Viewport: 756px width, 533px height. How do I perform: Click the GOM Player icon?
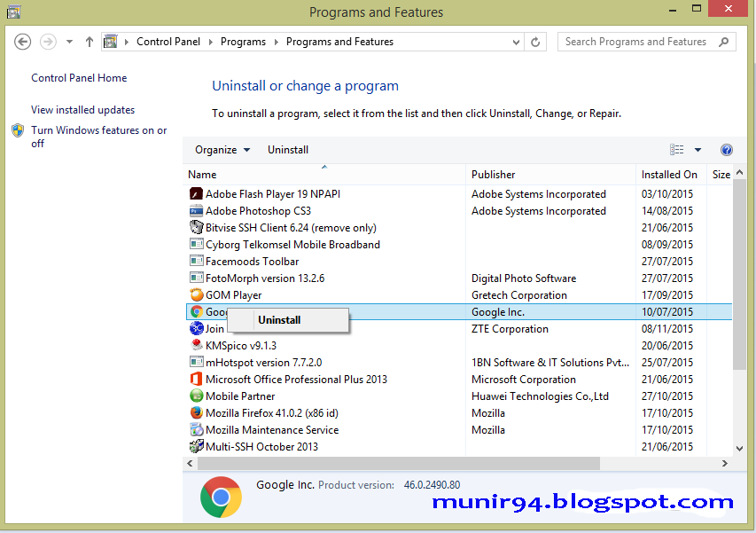tap(196, 294)
